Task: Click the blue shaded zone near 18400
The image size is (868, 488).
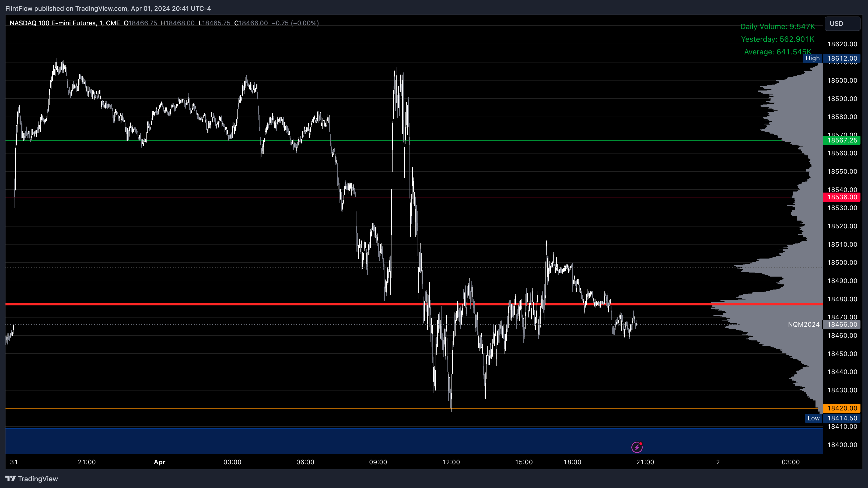Action: (x=414, y=441)
